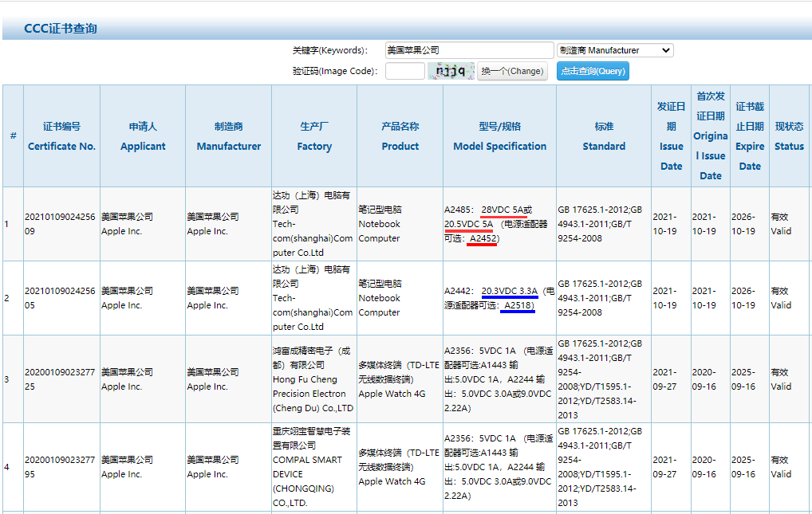Click the blue Query button
The width and height of the screenshot is (812, 514).
coord(593,71)
